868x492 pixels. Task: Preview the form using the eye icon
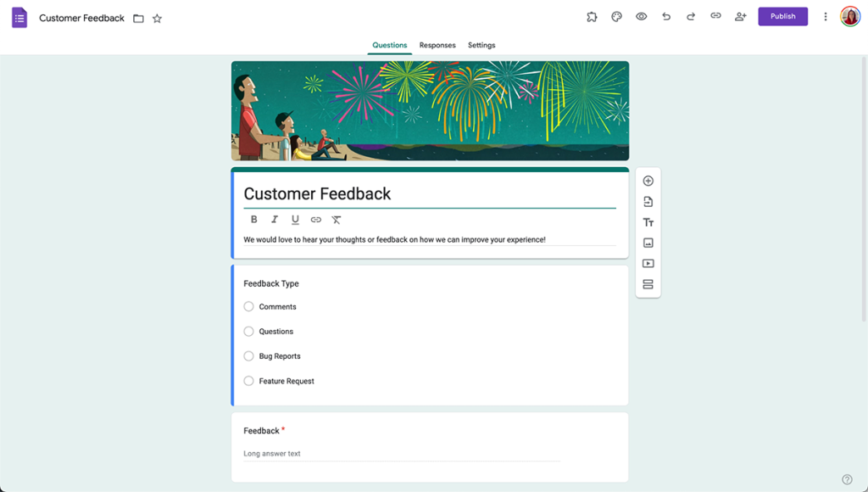[641, 16]
